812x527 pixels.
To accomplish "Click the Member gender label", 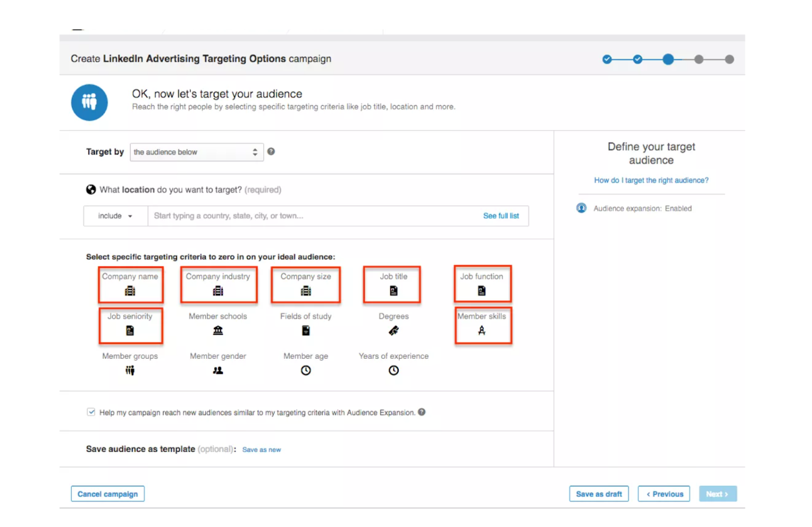I will tap(218, 356).
